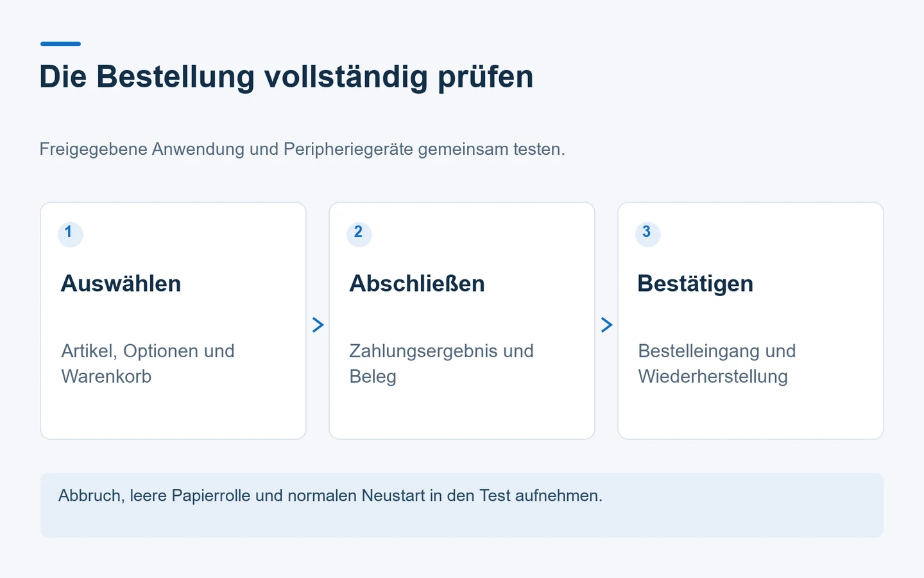Screen dimensions: 924x578
Task: Click the step 1 number badge
Action: [71, 234]
